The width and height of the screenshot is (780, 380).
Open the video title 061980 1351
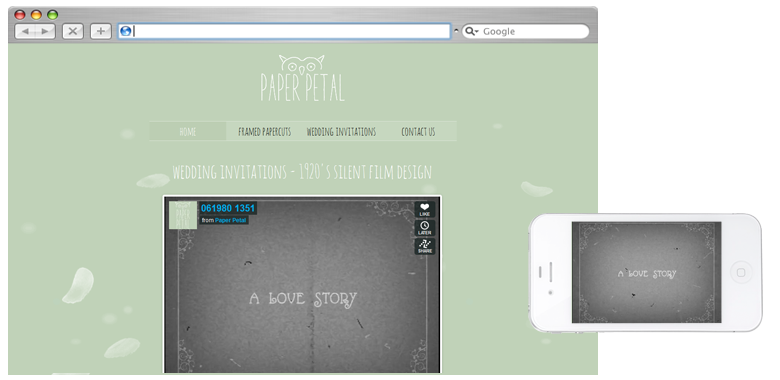228,208
